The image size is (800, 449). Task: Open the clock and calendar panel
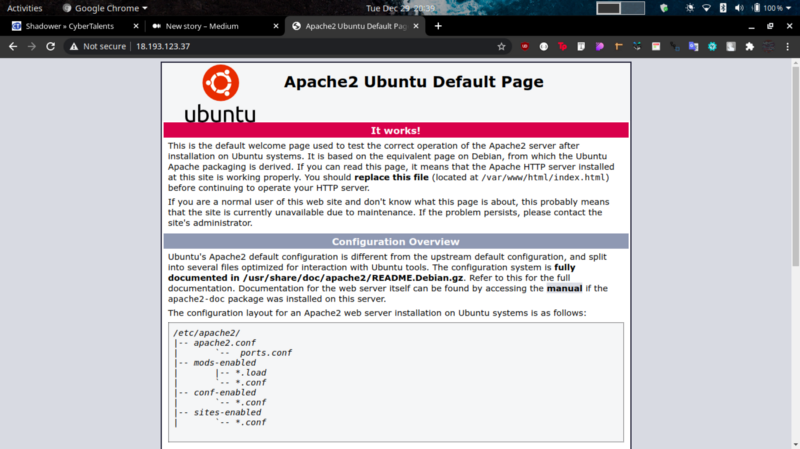click(401, 8)
